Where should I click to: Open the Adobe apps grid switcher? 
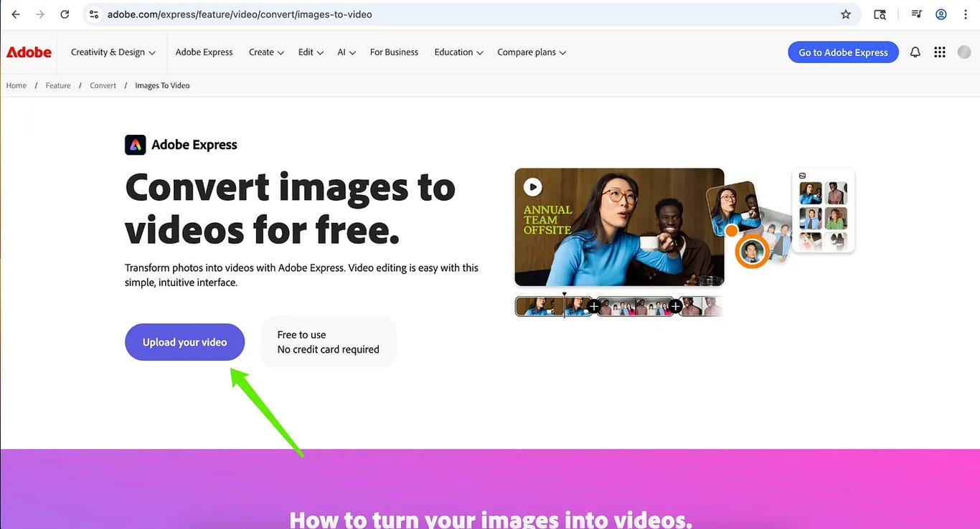(x=940, y=52)
